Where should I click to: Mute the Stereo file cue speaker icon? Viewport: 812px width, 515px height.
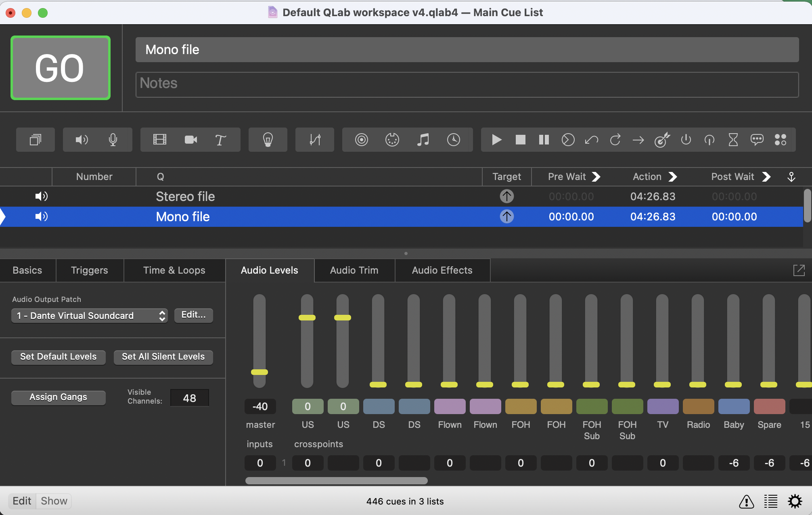pos(41,196)
